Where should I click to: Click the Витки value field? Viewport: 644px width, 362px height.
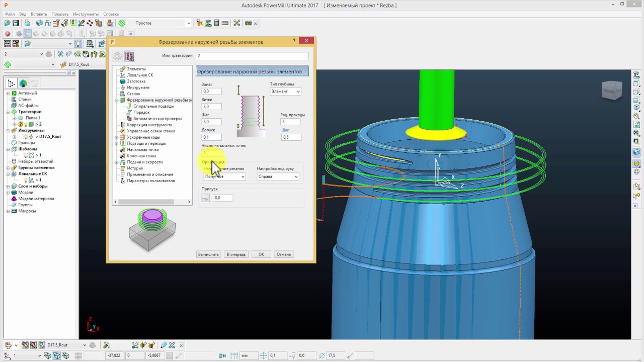(x=212, y=107)
